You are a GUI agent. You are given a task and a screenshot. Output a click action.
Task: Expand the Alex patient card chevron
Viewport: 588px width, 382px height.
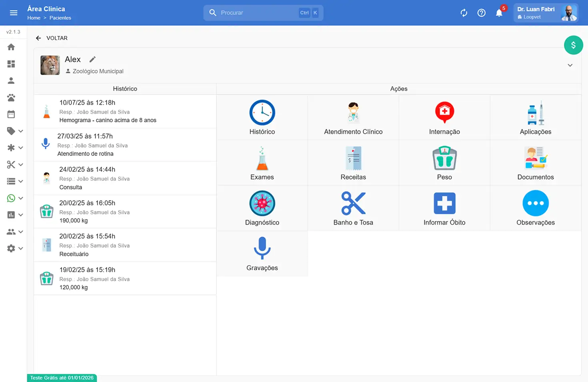point(570,65)
